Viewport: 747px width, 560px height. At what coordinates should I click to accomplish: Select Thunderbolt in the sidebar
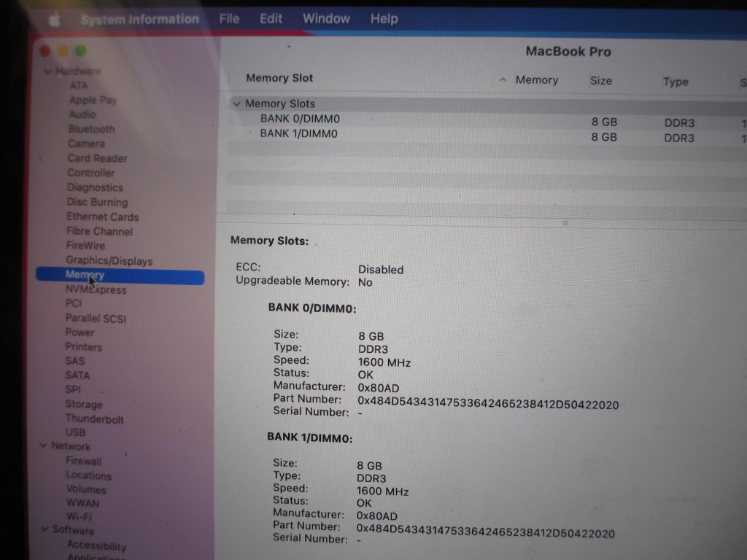point(94,419)
